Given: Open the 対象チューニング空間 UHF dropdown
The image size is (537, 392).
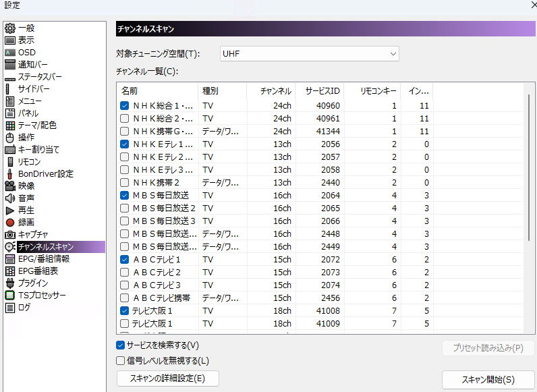Looking at the screenshot, I should pos(310,53).
